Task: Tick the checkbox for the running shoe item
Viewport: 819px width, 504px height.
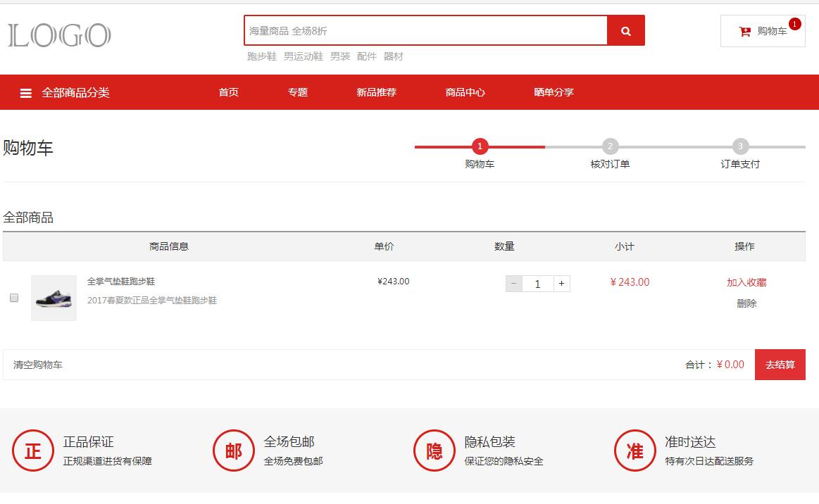Action: [14, 298]
